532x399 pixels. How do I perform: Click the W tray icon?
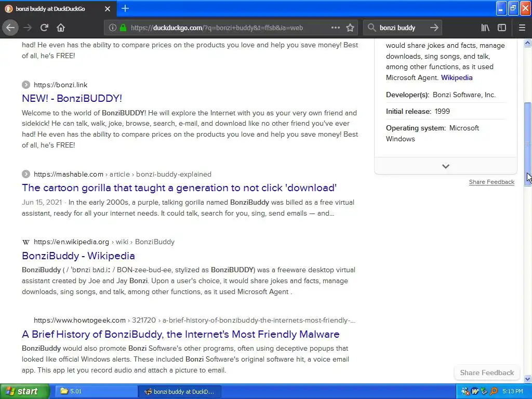pyautogui.click(x=475, y=392)
